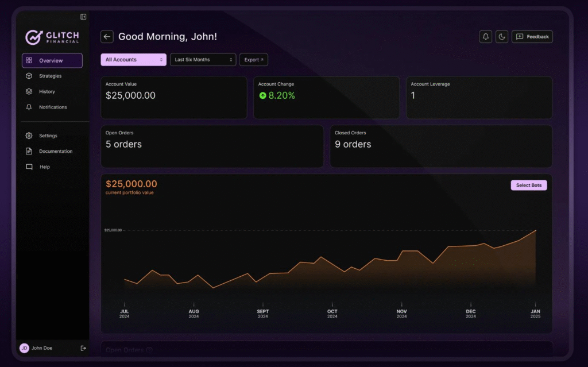Click the History layers icon in sidebar

pos(29,91)
